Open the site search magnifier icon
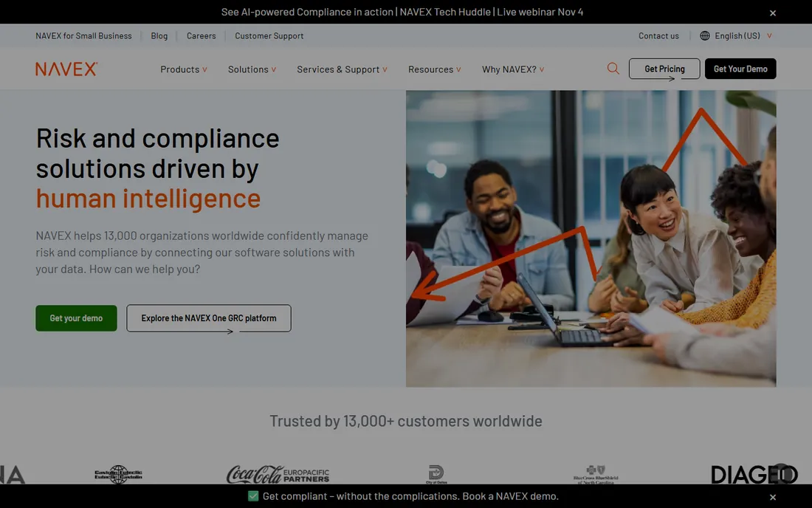The image size is (812, 508). (613, 69)
